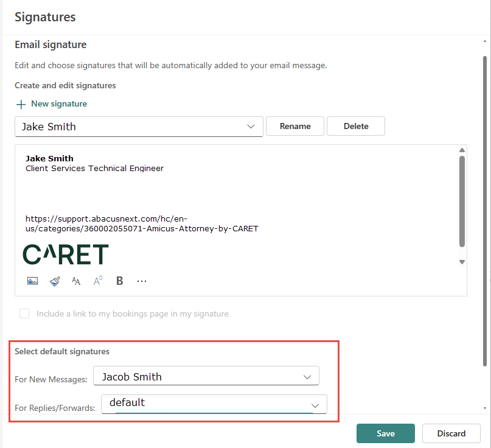The image size is (491, 448).
Task: Click the New signature link
Action: [59, 103]
